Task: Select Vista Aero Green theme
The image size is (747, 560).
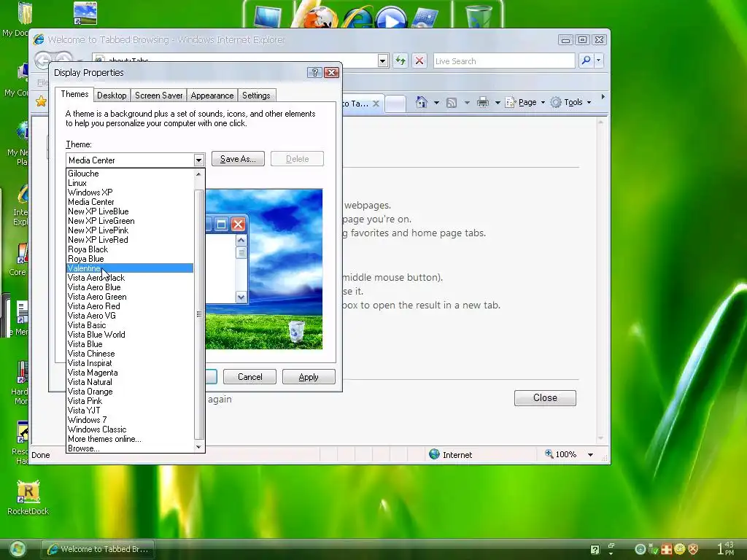Action: [x=130, y=297]
